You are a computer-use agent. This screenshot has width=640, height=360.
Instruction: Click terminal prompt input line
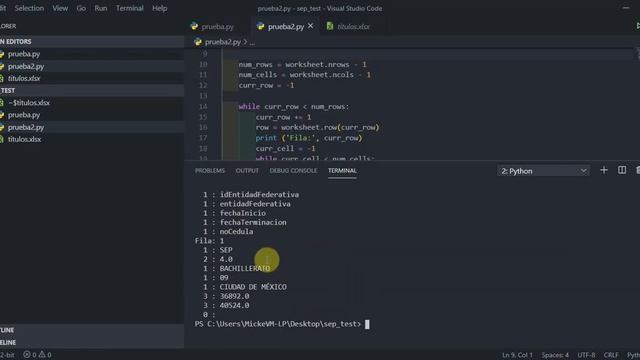click(x=282, y=324)
